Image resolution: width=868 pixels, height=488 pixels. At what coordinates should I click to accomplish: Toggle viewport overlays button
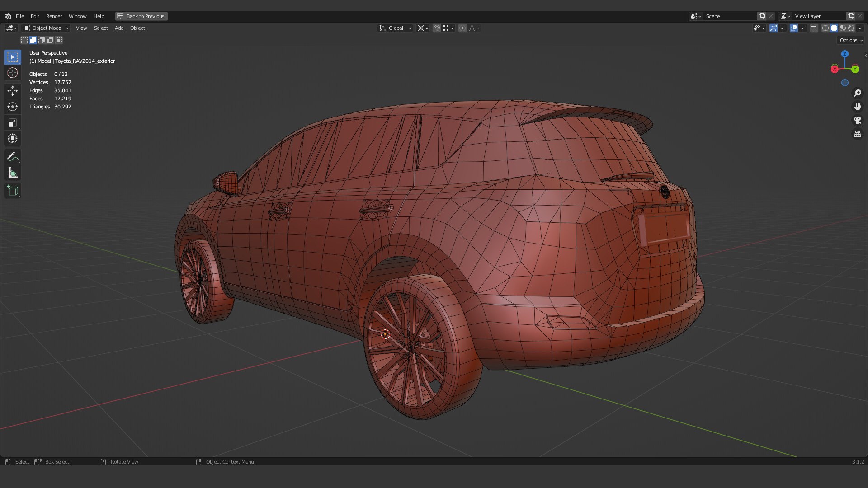[x=794, y=28]
